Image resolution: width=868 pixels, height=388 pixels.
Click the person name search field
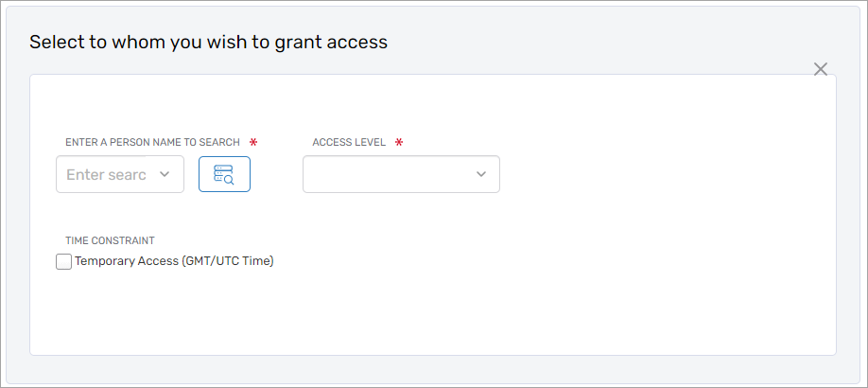[106, 174]
